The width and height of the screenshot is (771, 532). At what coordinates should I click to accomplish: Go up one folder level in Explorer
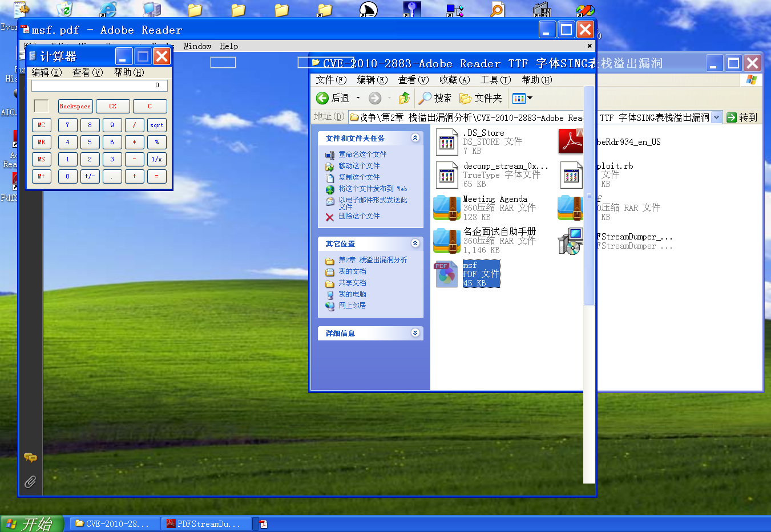tap(404, 98)
